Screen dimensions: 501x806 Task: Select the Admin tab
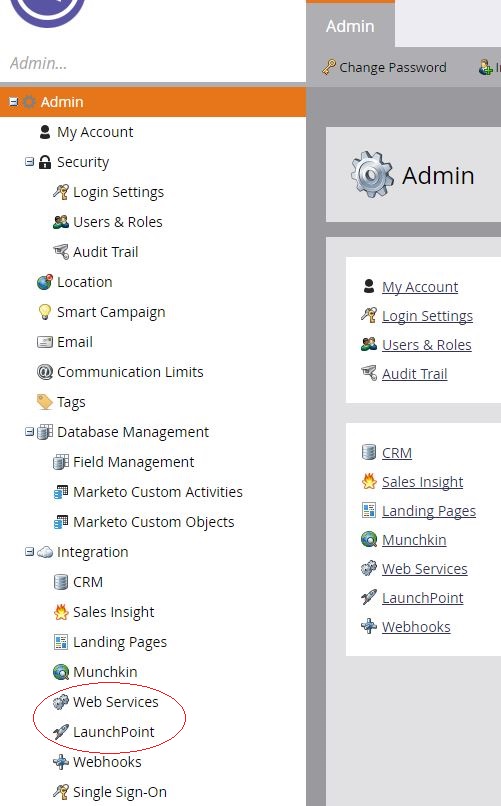(350, 26)
